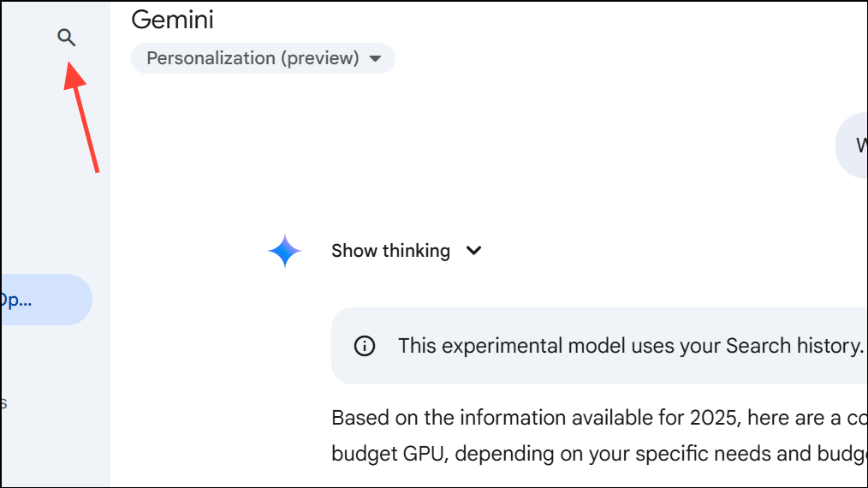
Task: Click the word 'Personalization' in the model chip
Action: point(209,58)
